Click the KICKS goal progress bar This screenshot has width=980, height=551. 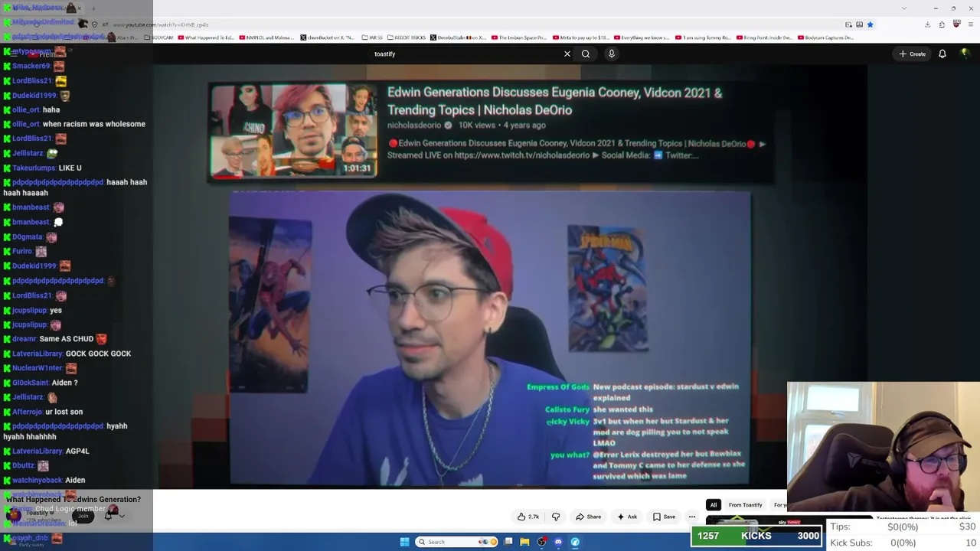[756, 536]
